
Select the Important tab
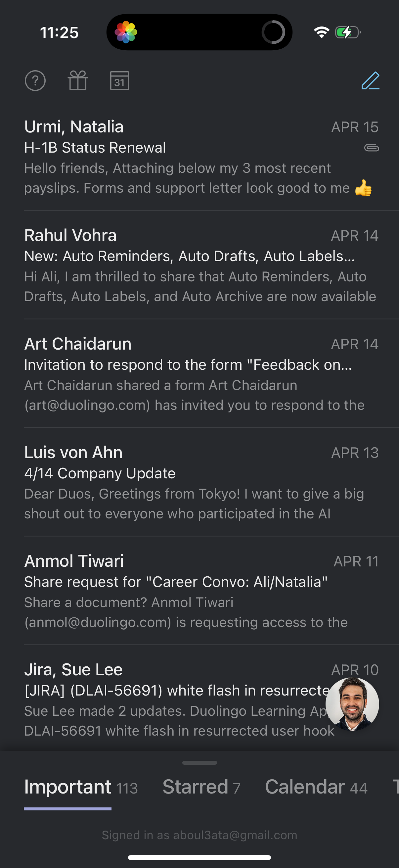(x=81, y=787)
